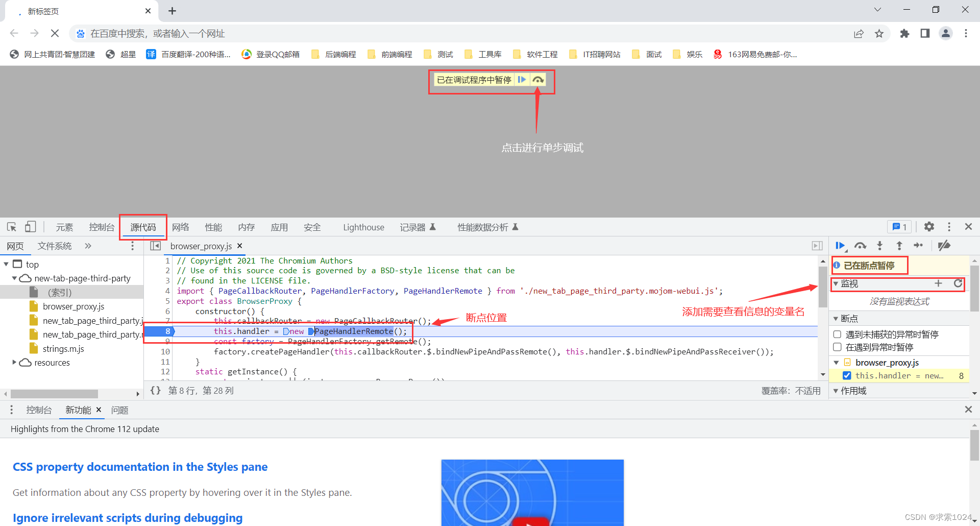Open the Issues (问题) drawer tab
Screen dimensions: 980x526
click(x=119, y=410)
